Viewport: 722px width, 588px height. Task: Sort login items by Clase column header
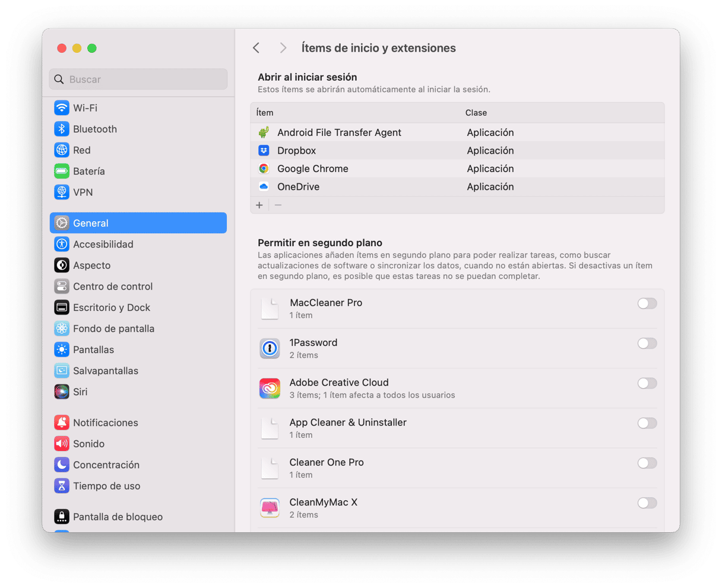(476, 113)
